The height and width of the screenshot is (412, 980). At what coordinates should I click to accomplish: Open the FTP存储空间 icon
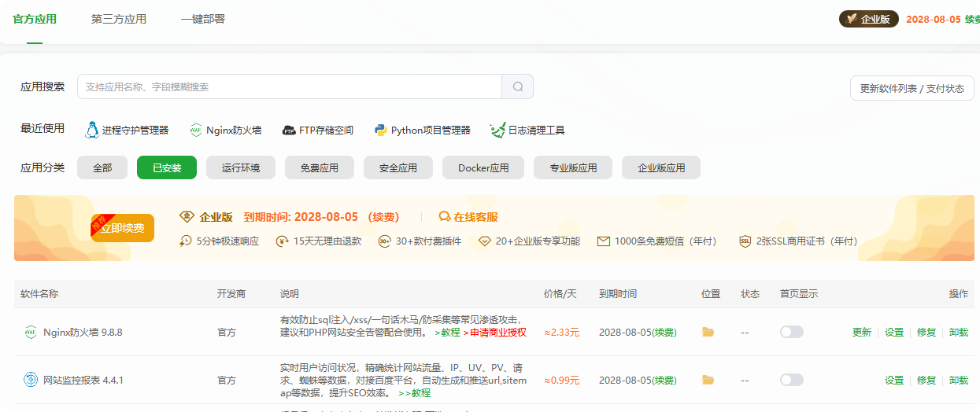coord(289,131)
